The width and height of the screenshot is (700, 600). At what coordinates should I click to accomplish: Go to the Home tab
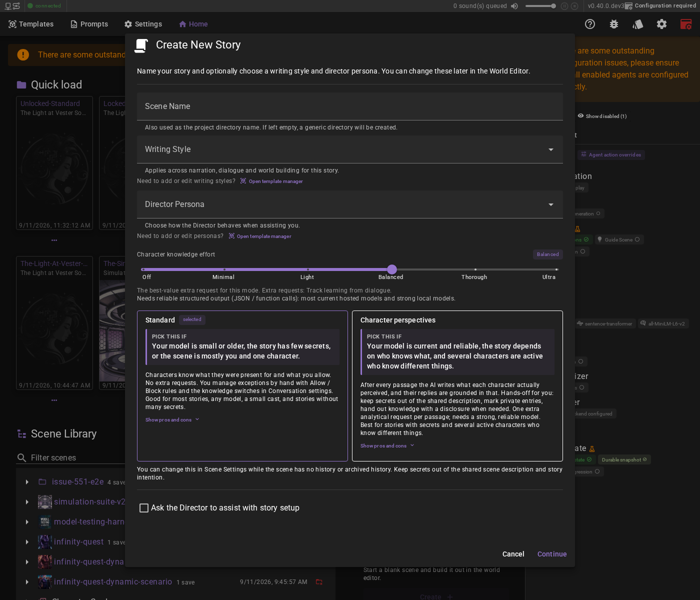pos(193,24)
